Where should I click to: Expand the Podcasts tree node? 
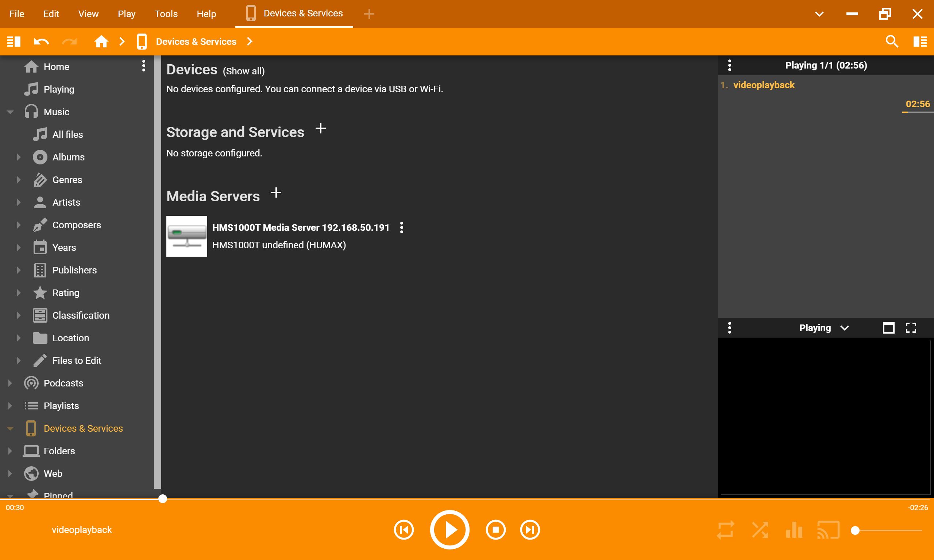point(10,383)
